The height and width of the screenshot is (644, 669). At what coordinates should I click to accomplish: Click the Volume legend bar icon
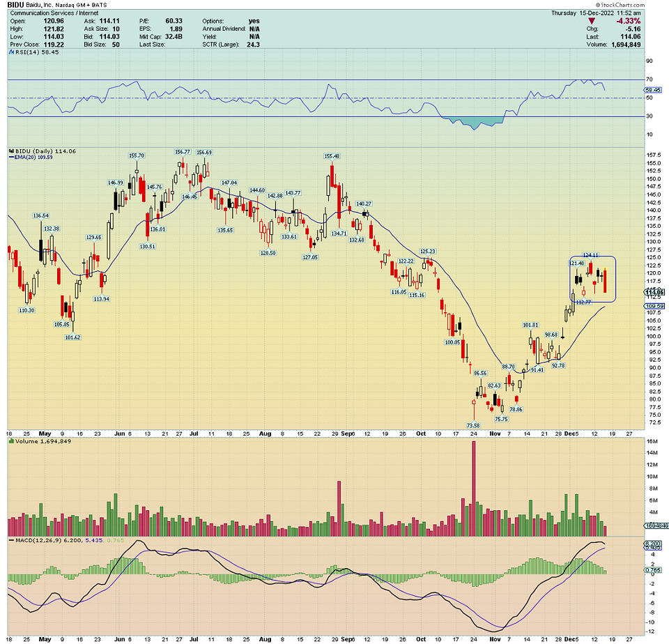pos(11,441)
